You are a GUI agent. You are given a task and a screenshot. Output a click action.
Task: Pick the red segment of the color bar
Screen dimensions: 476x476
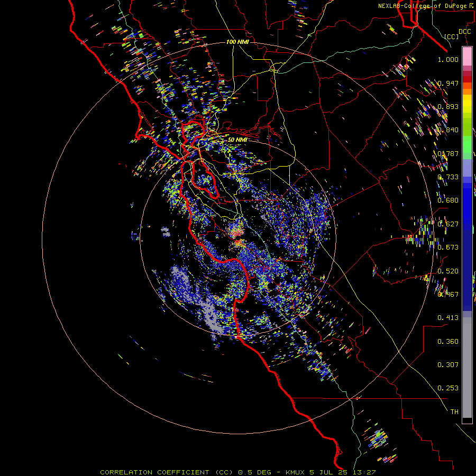click(467, 79)
